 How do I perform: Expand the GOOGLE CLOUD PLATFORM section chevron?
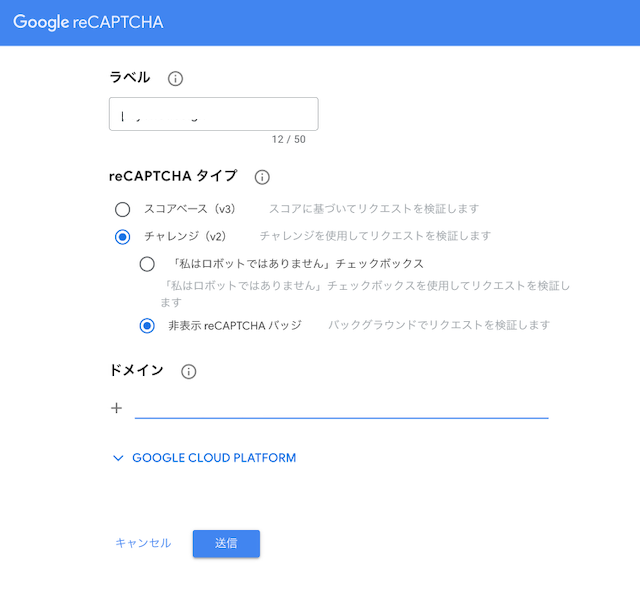coord(118,458)
